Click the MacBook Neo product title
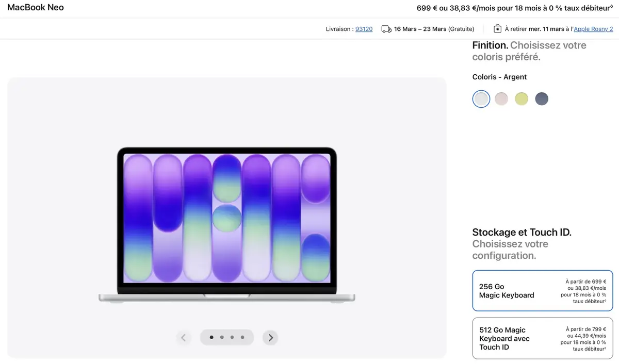Viewport: 619px width, 364px height. point(36,8)
